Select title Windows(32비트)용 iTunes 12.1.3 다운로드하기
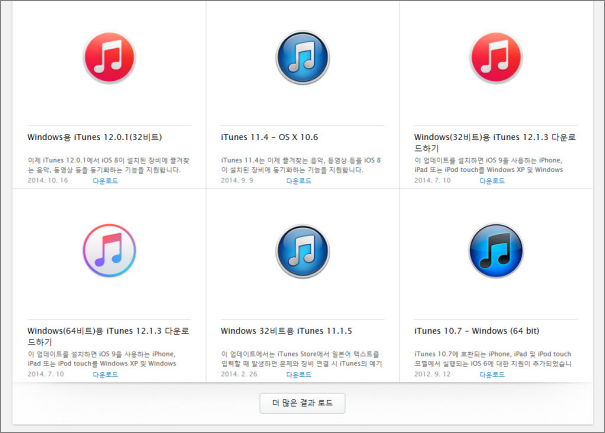Viewport: 605px width, 433px height. 495,142
